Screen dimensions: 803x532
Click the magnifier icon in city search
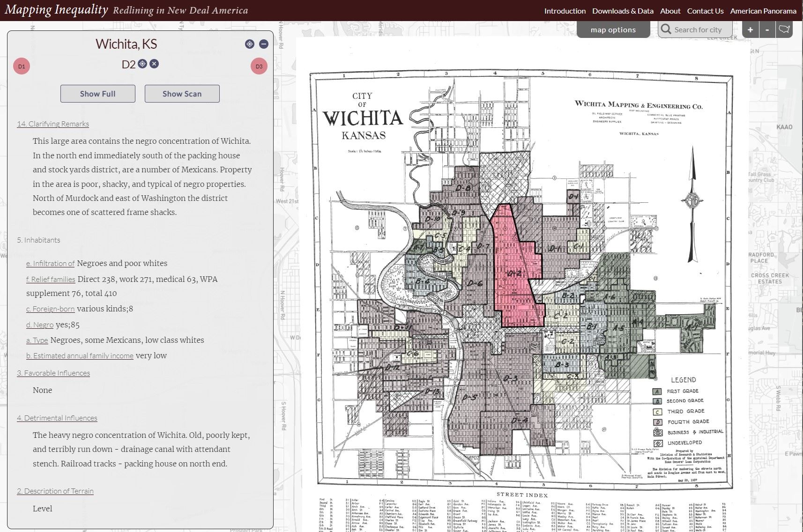[x=666, y=30]
